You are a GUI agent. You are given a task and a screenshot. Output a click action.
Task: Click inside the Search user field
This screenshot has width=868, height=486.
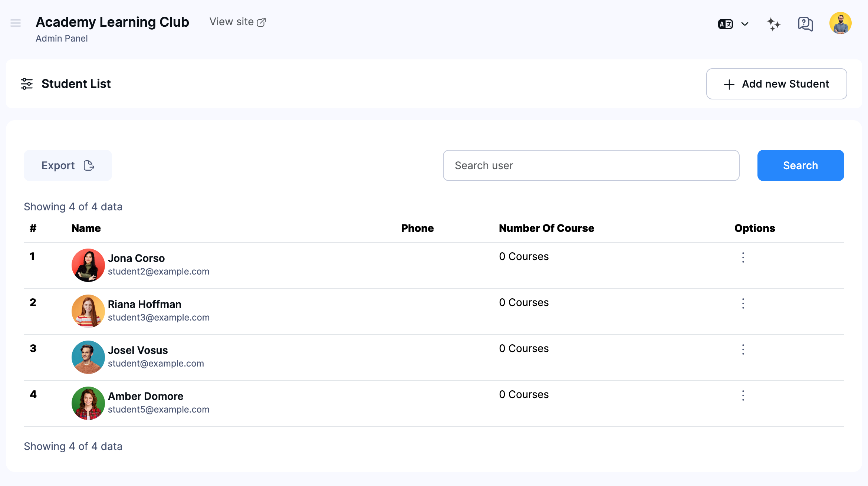point(591,165)
